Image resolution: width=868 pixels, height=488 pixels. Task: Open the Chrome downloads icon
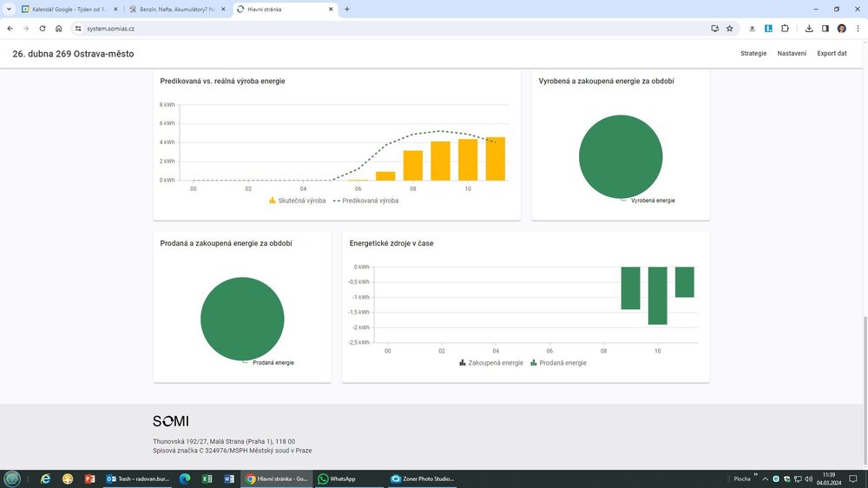809,29
